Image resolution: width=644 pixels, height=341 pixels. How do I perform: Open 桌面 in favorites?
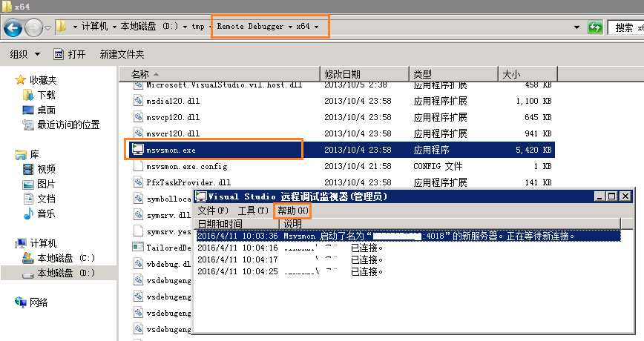tap(39, 110)
